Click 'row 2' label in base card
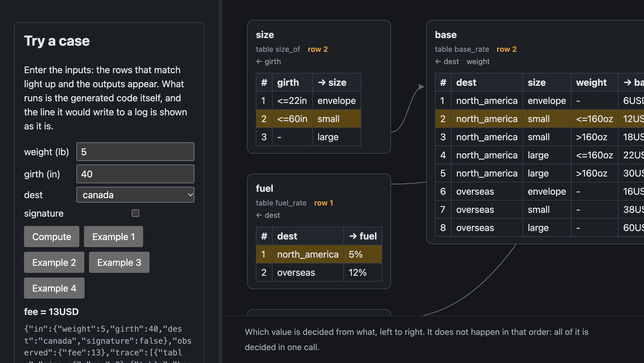Viewport: 644px width, 363px height. click(x=506, y=49)
